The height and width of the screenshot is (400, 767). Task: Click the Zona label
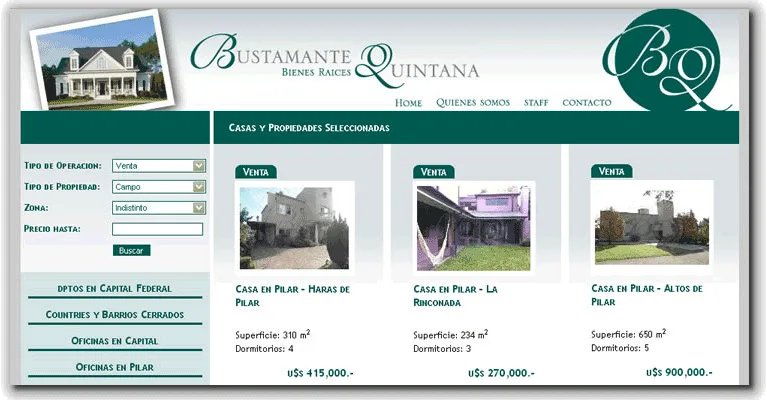[x=36, y=208]
